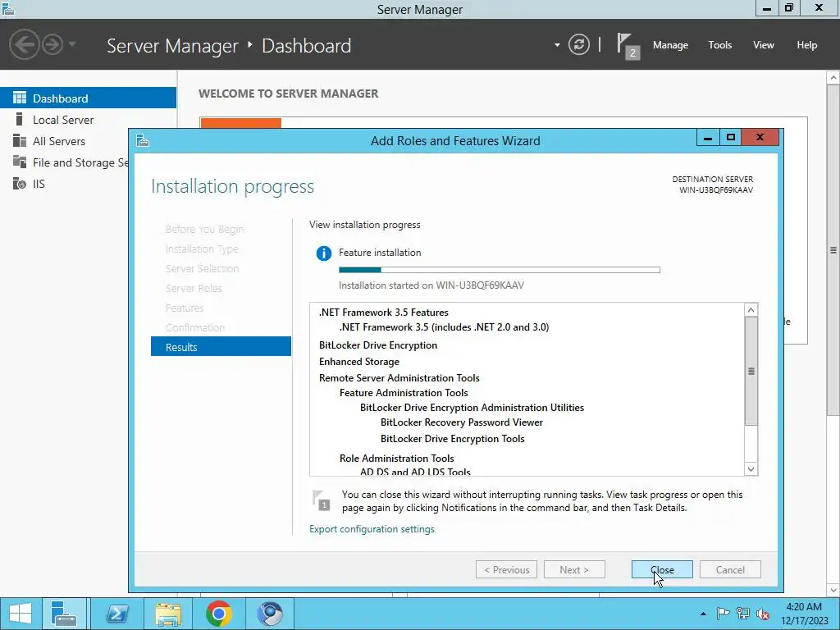Click the Results step in the wizard
The width and height of the screenshot is (840, 630).
click(221, 347)
